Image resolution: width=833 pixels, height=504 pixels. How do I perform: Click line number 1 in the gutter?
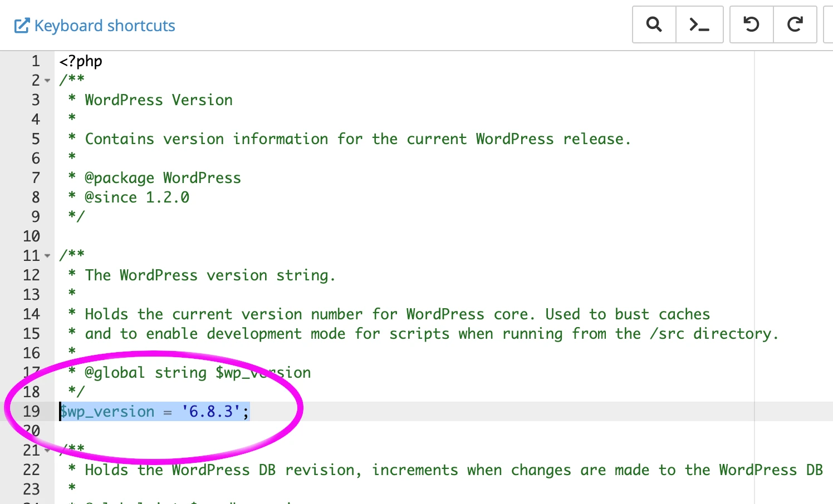click(35, 61)
